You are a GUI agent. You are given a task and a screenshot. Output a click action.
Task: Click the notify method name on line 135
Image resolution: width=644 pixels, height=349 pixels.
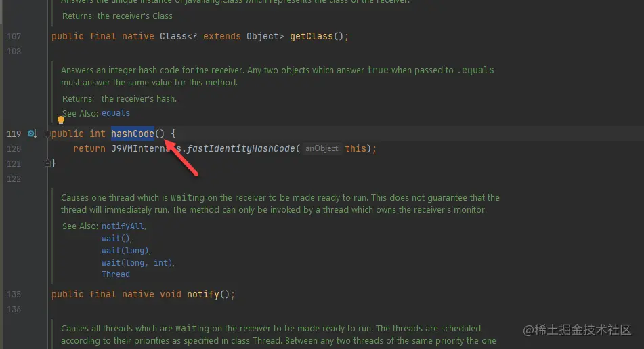pos(203,294)
